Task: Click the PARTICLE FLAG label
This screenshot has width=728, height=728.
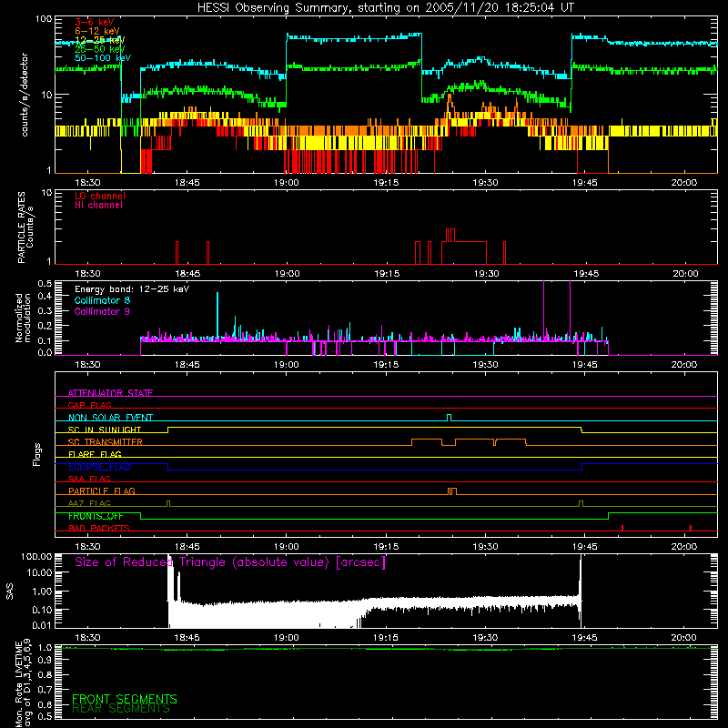Action: (x=102, y=490)
